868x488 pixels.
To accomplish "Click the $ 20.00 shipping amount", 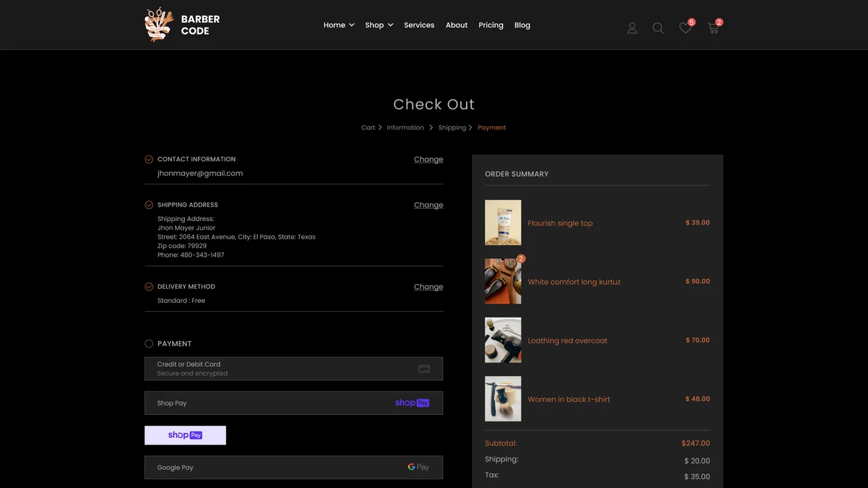I will [697, 461].
